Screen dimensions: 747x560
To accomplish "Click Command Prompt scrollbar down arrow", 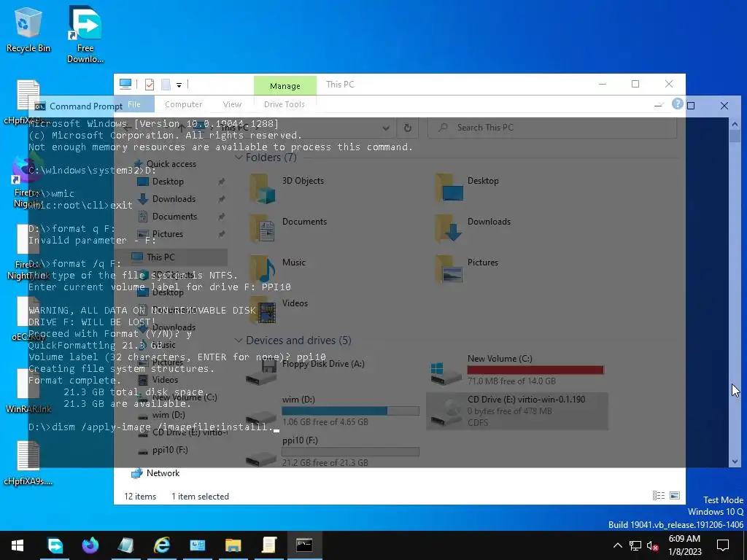I will (734, 461).
